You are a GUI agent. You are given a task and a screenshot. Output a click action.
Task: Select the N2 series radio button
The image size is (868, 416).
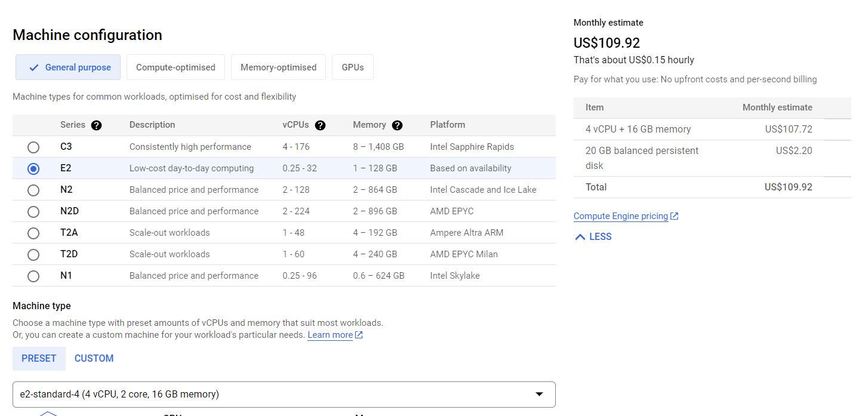point(33,190)
